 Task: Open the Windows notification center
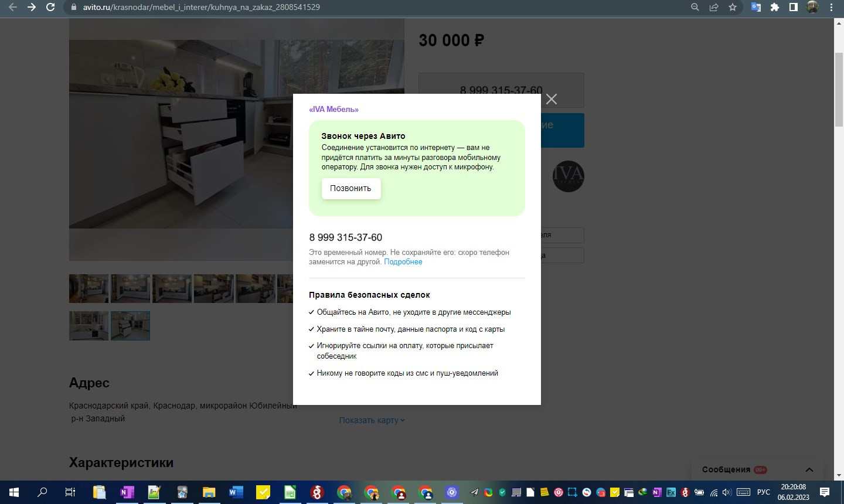click(x=825, y=492)
